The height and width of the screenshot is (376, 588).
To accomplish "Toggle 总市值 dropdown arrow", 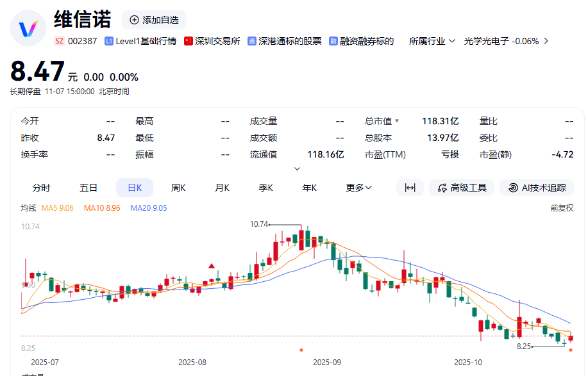I will [397, 121].
